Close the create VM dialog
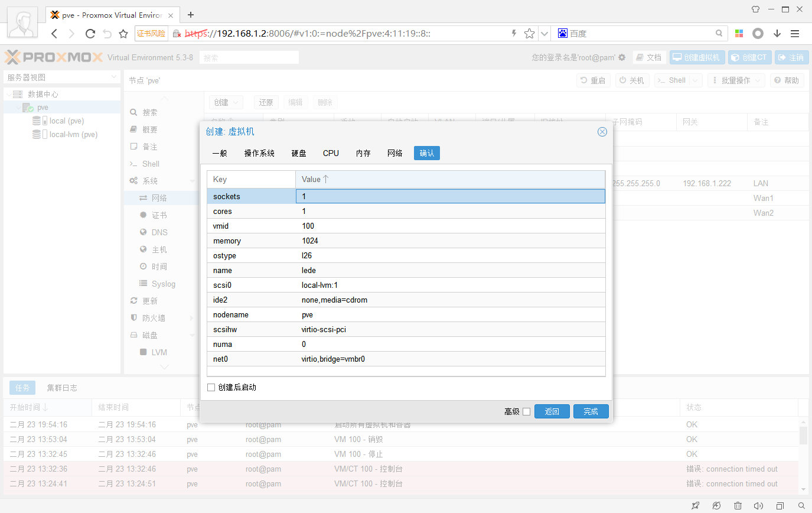Viewport: 812px width, 513px height. click(602, 132)
